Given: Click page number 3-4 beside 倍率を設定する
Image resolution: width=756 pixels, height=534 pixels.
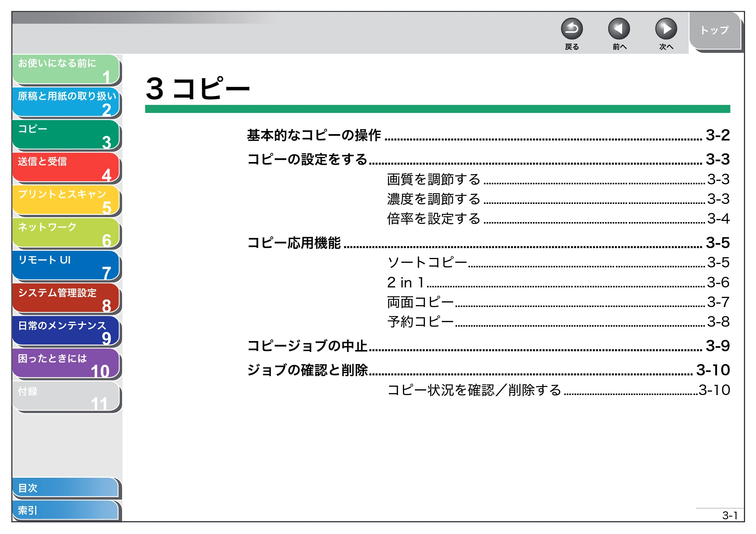Looking at the screenshot, I should coord(718,219).
